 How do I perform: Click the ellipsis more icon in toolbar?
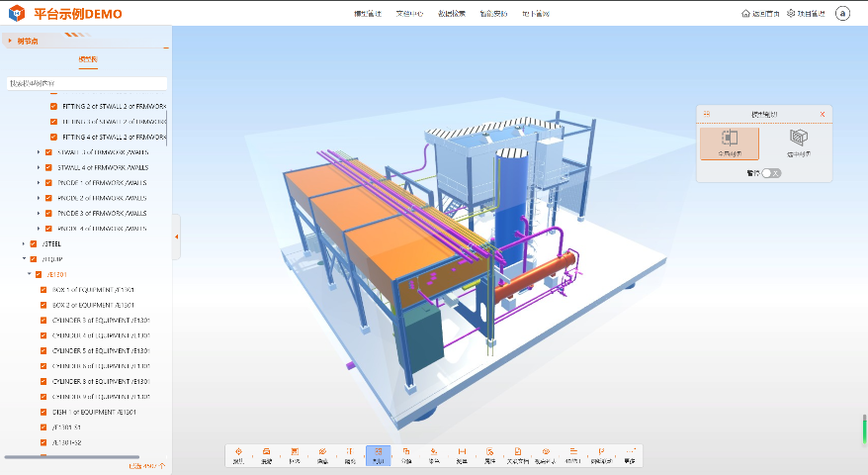point(630,454)
